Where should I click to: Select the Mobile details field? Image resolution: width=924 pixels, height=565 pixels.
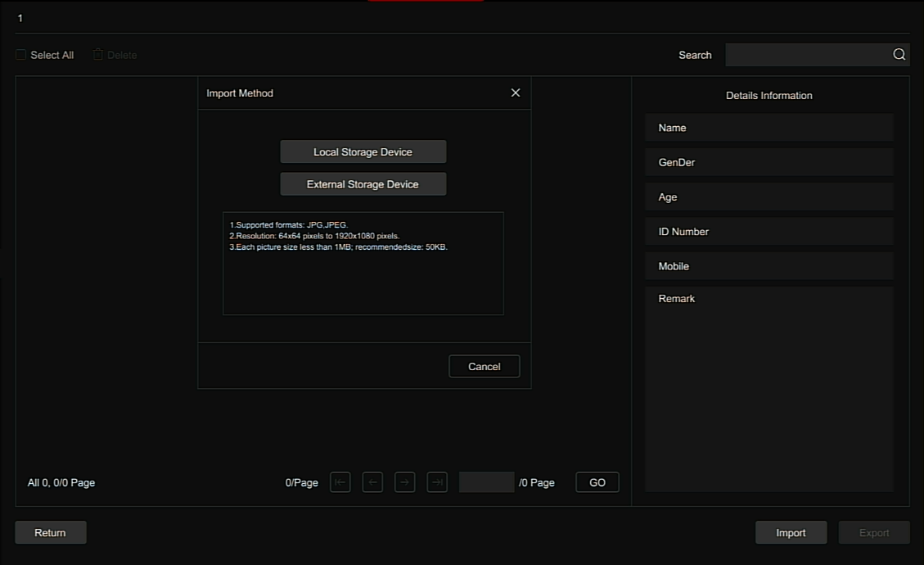[769, 266]
